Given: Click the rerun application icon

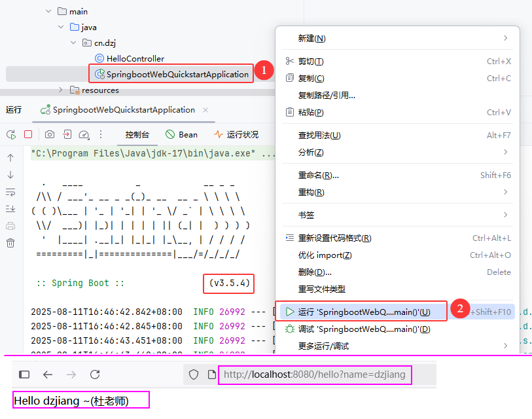Looking at the screenshot, I should pyautogui.click(x=11, y=134).
